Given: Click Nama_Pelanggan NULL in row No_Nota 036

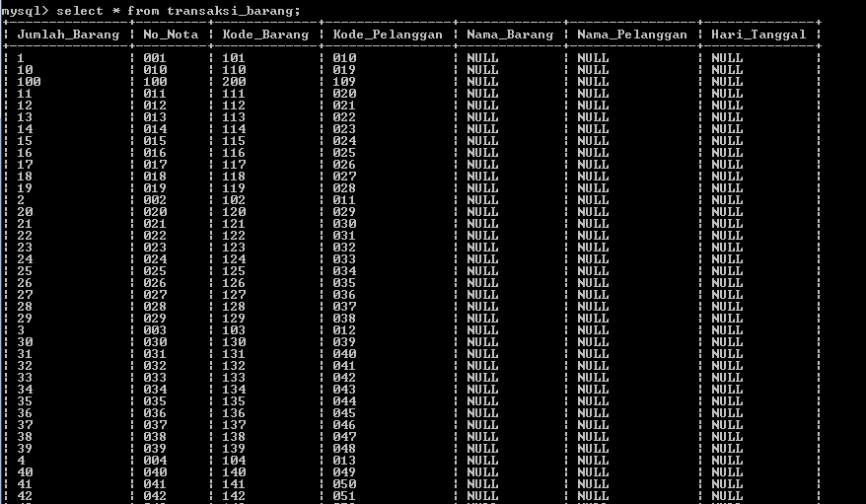Looking at the screenshot, I should (x=593, y=413).
